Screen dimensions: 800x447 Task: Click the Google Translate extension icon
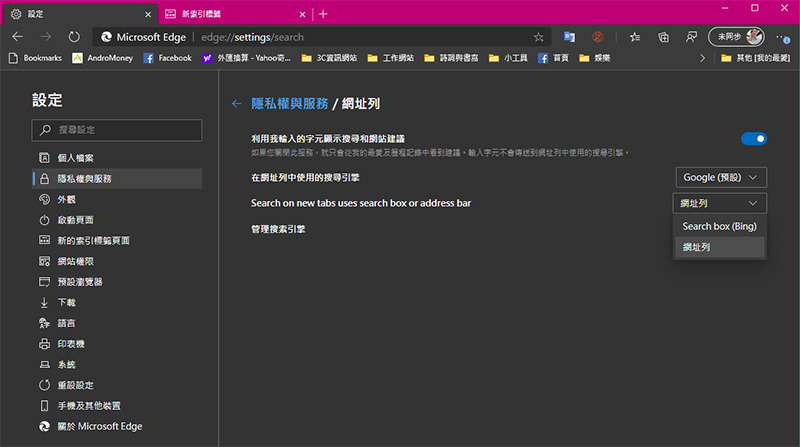coord(568,37)
